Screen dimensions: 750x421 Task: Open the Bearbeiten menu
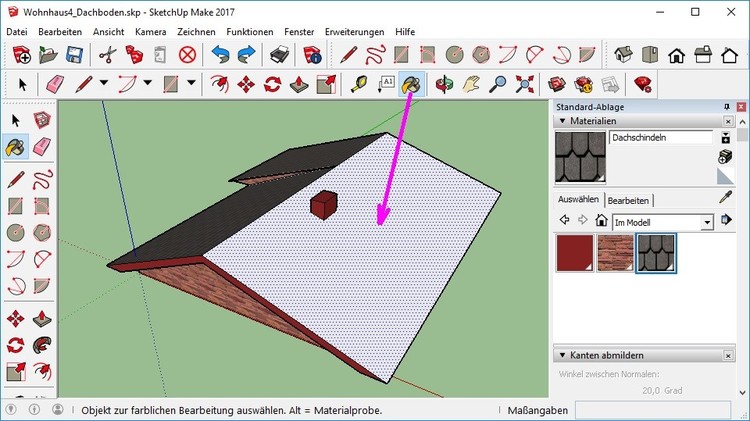pos(60,32)
